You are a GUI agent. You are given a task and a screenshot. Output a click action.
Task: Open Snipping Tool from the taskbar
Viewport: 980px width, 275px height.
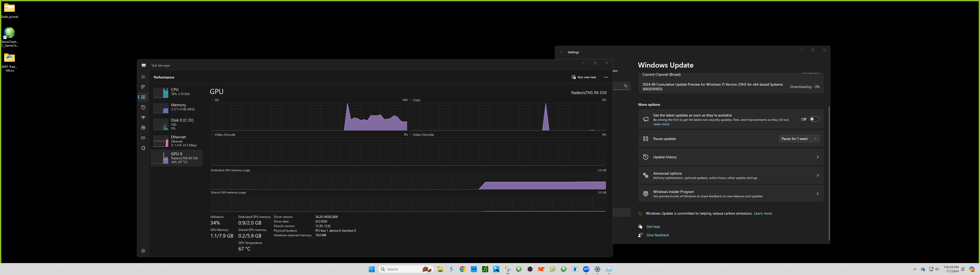(508, 269)
